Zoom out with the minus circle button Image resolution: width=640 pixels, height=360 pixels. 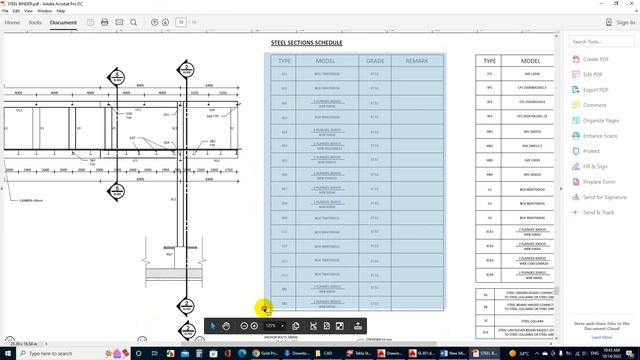(244, 326)
